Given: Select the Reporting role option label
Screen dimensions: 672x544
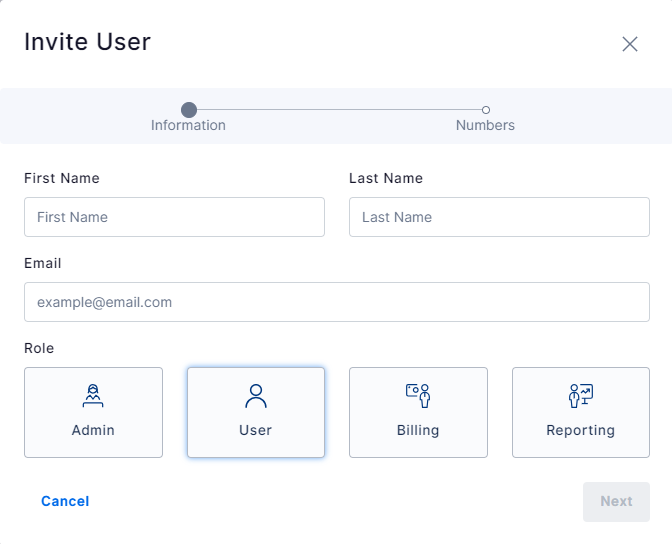Looking at the screenshot, I should (581, 430).
